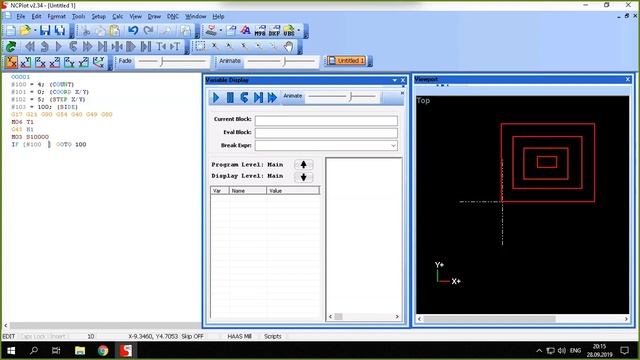The height and width of the screenshot is (360, 640).
Task: Pause in the Variable Display panel
Action: click(230, 98)
